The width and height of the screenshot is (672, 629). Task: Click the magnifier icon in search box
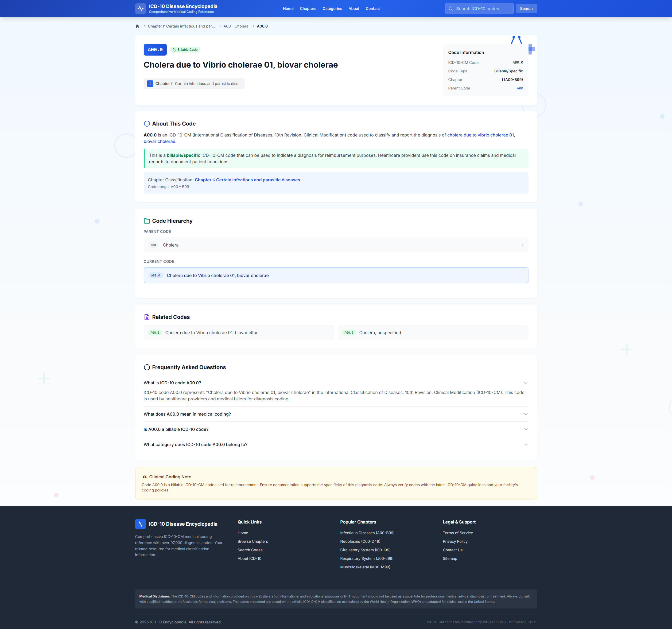coord(450,9)
